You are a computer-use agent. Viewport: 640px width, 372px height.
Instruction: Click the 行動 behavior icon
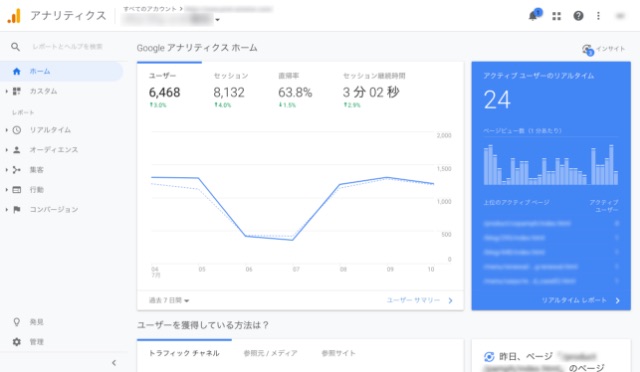pos(16,189)
